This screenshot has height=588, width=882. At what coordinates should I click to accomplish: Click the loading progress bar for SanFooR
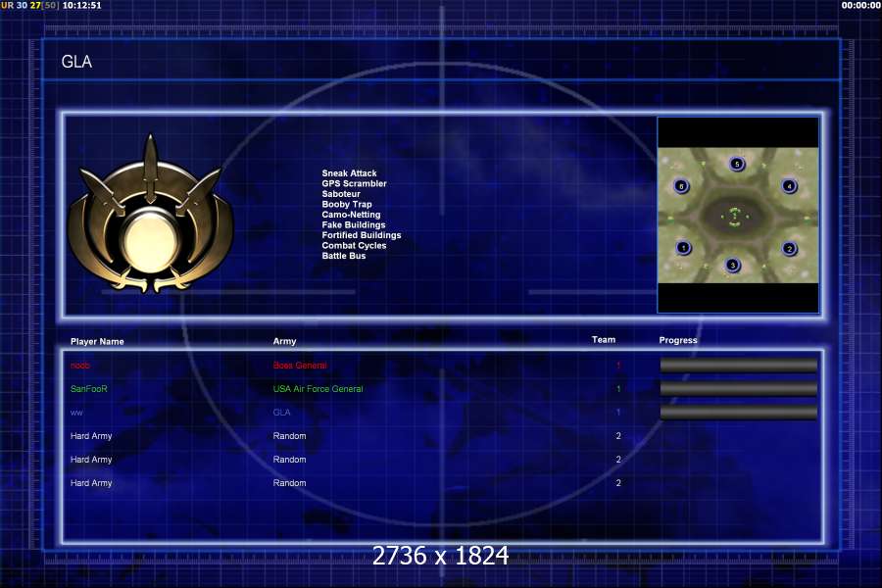[x=739, y=389]
